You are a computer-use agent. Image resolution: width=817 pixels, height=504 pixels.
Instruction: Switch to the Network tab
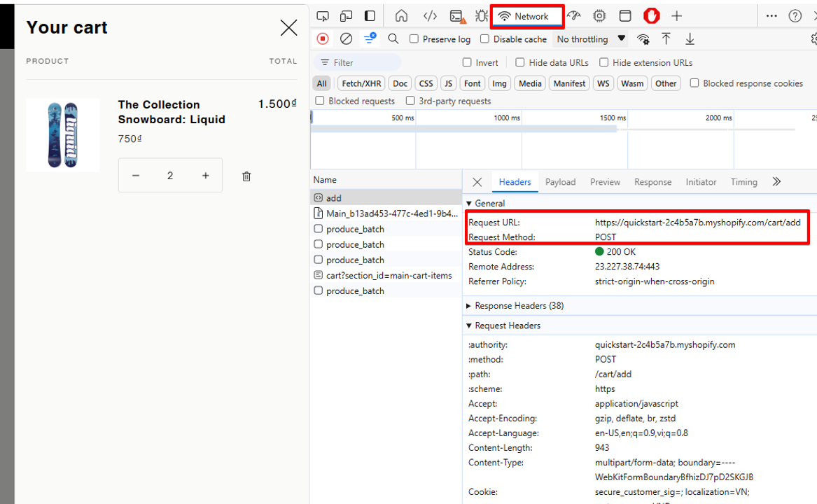(526, 17)
